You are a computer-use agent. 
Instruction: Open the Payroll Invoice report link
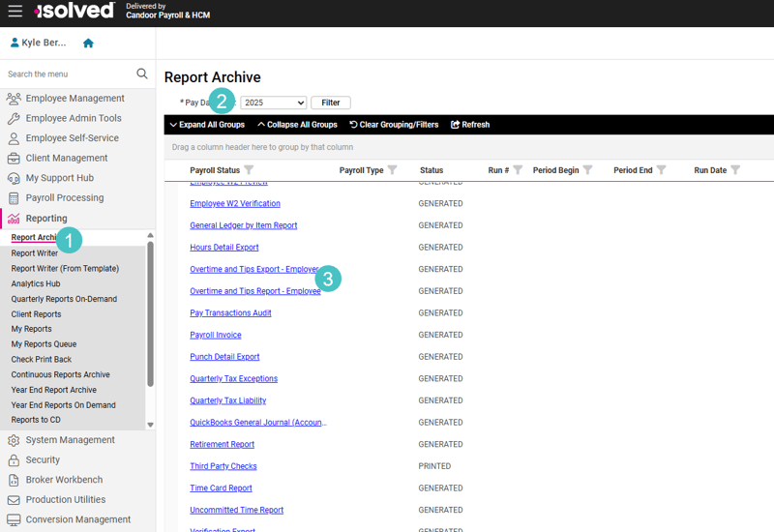(216, 335)
